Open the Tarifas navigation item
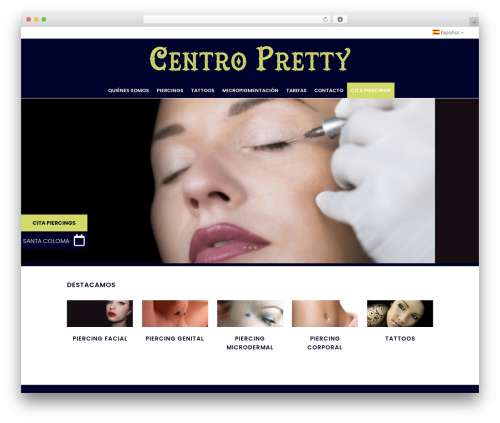Image resolution: width=500 pixels, height=423 pixels. (296, 90)
